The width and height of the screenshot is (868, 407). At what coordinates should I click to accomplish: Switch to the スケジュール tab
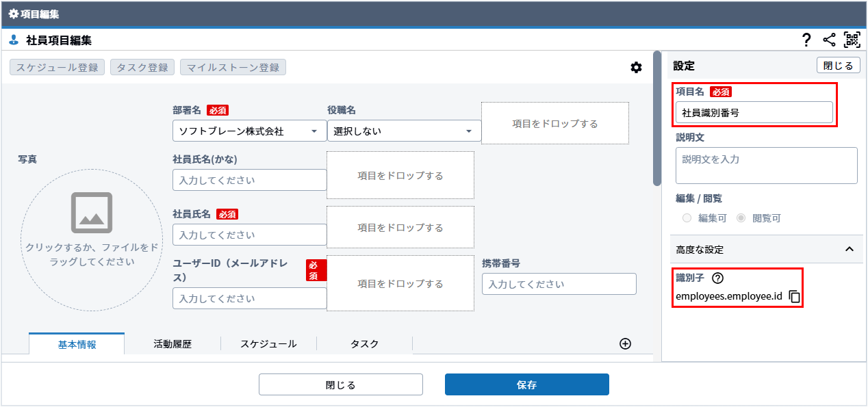(x=268, y=344)
